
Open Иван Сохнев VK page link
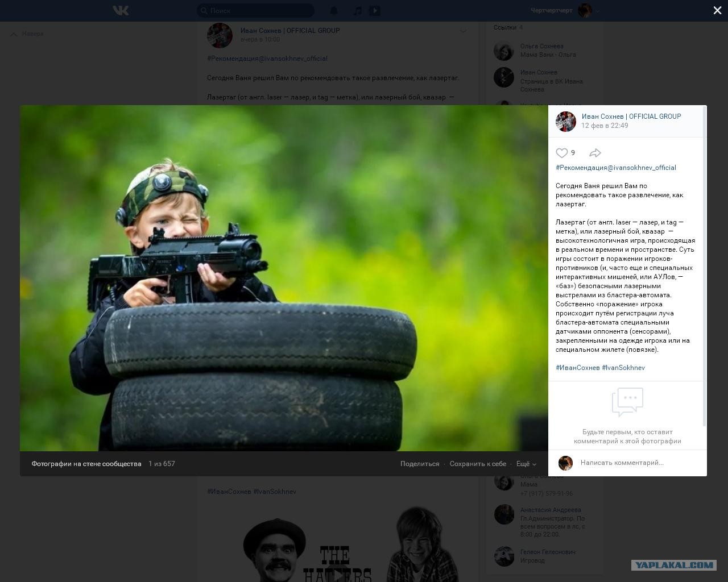coord(539,72)
